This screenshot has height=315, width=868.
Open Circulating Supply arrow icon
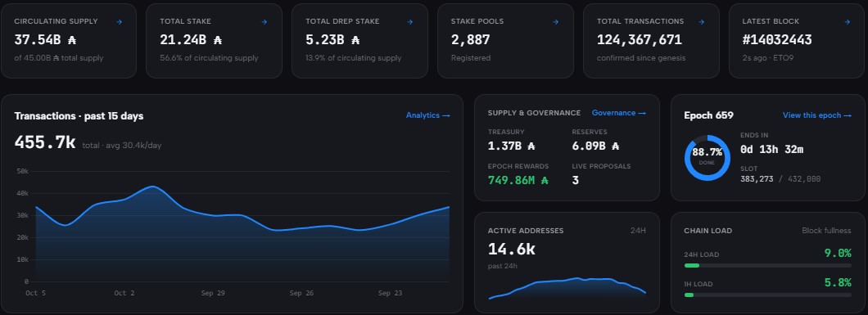[x=119, y=21]
